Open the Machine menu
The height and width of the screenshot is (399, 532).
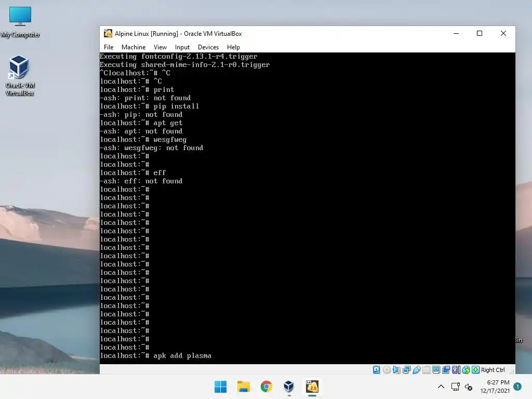134,47
